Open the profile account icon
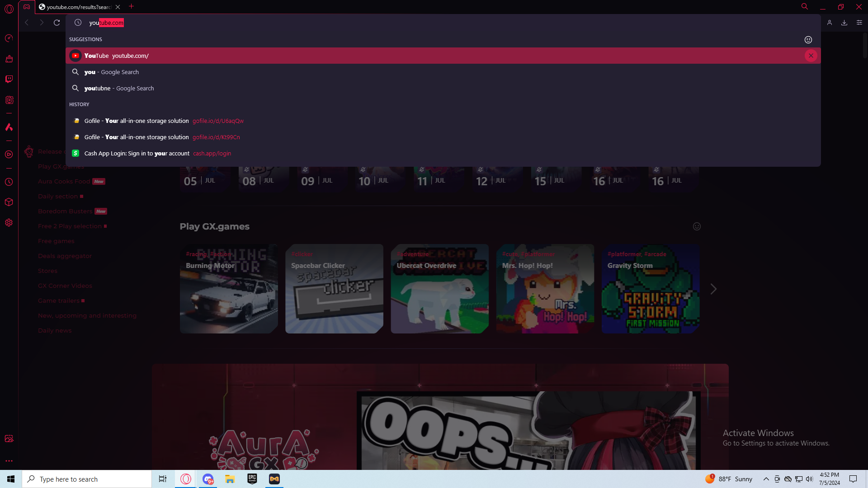This screenshot has height=488, width=868. coord(830,23)
